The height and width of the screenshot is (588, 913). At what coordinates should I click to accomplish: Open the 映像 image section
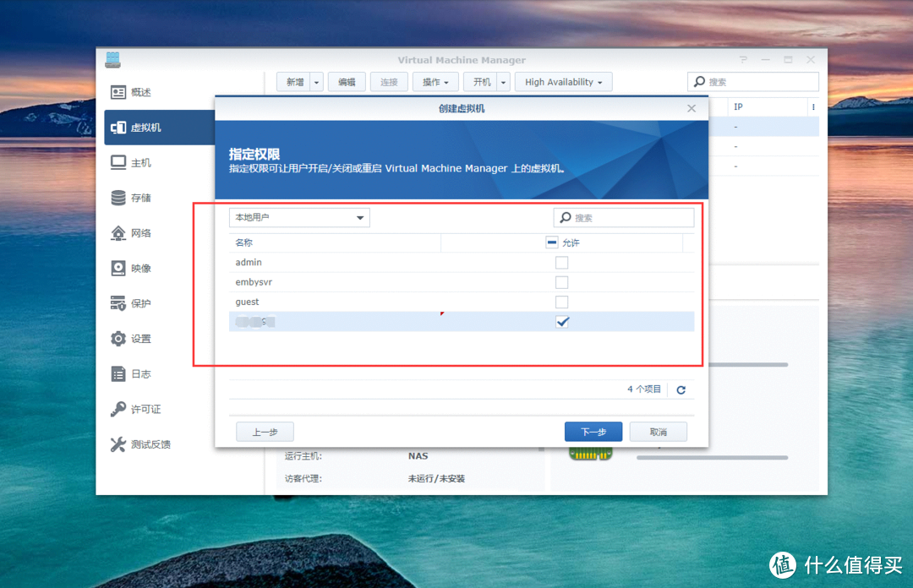(x=141, y=269)
